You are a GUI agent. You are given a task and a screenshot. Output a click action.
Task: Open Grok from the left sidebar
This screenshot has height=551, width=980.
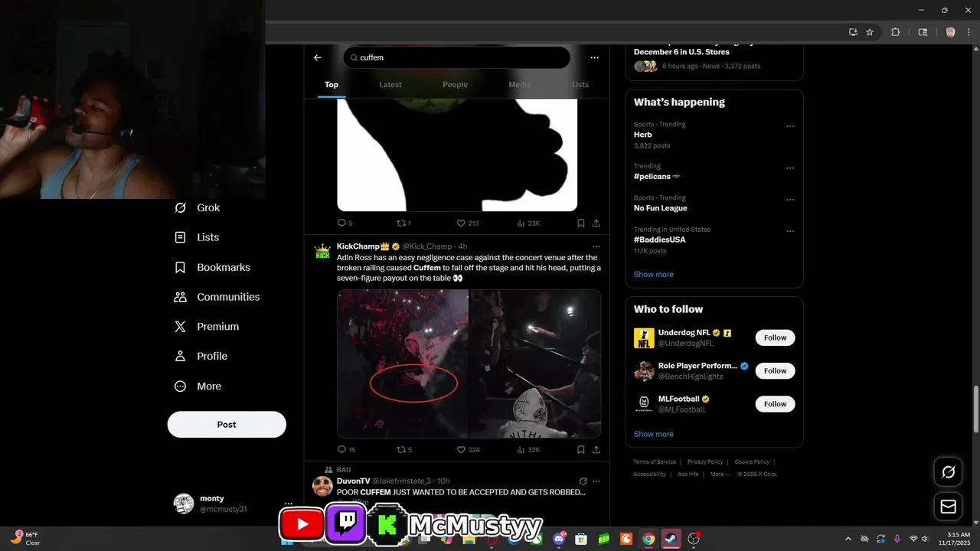pyautogui.click(x=198, y=207)
